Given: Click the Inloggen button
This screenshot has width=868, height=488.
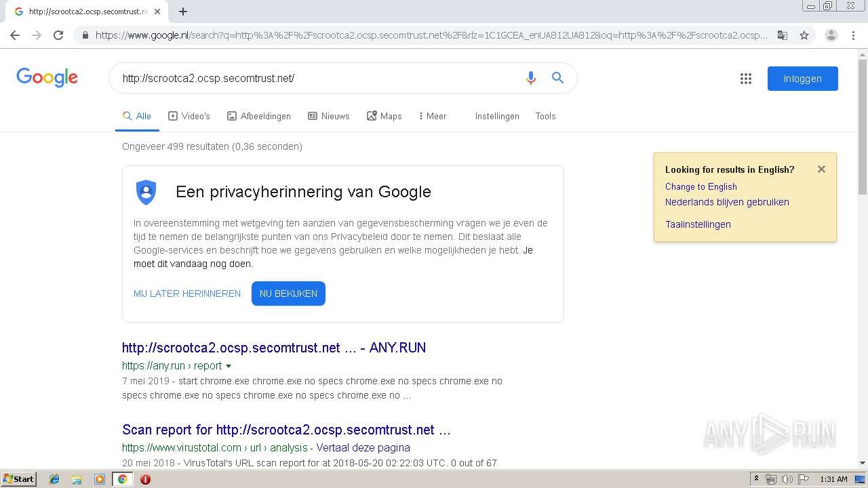Looking at the screenshot, I should [x=803, y=79].
